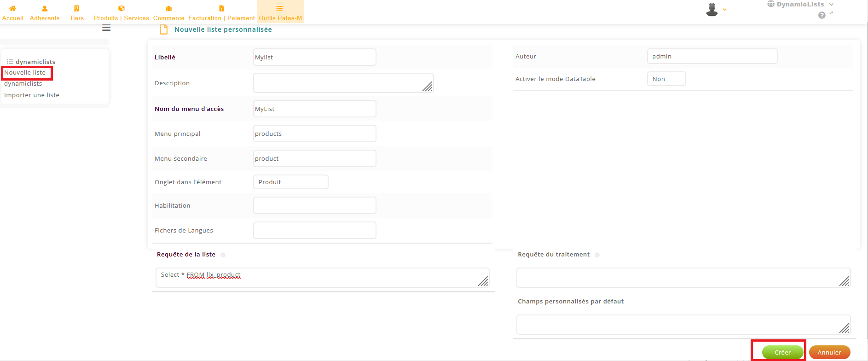Open the Commerce briefcase icon
868x361 pixels.
tap(168, 8)
